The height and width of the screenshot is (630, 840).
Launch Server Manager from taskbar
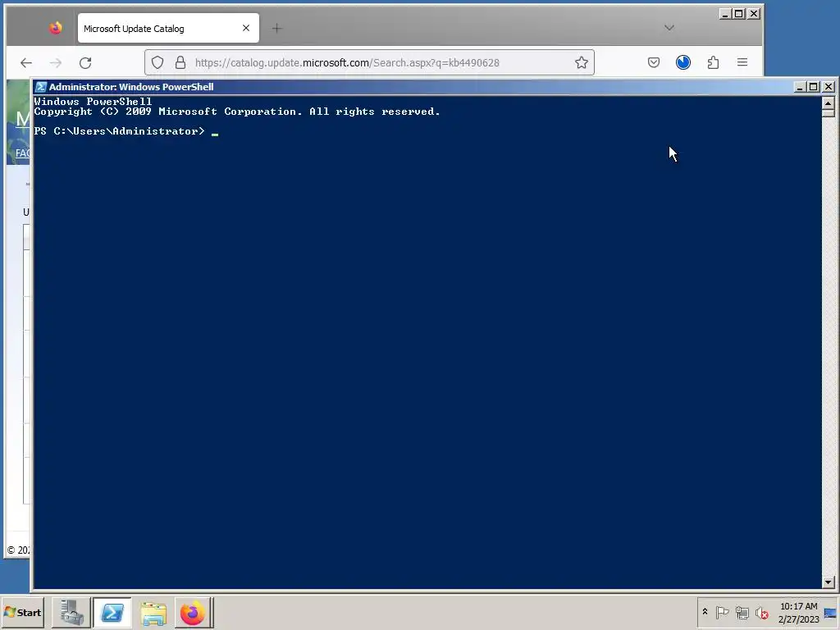pos(71,612)
